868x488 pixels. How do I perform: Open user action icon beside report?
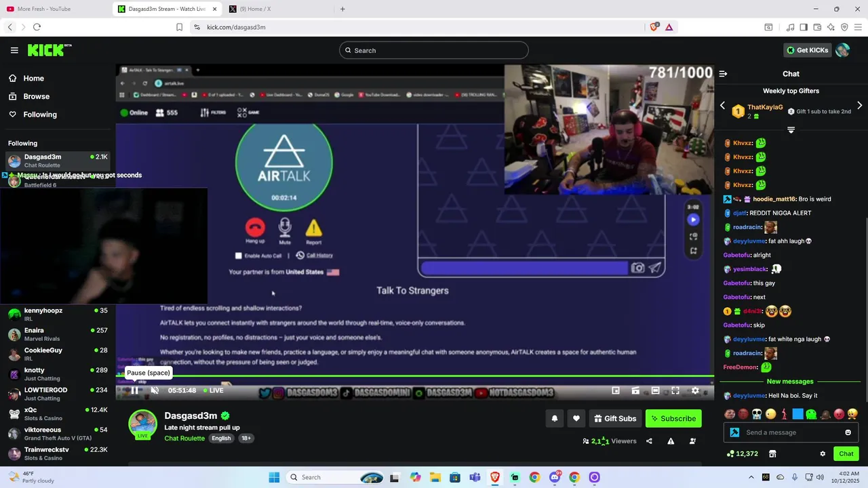pyautogui.click(x=692, y=441)
